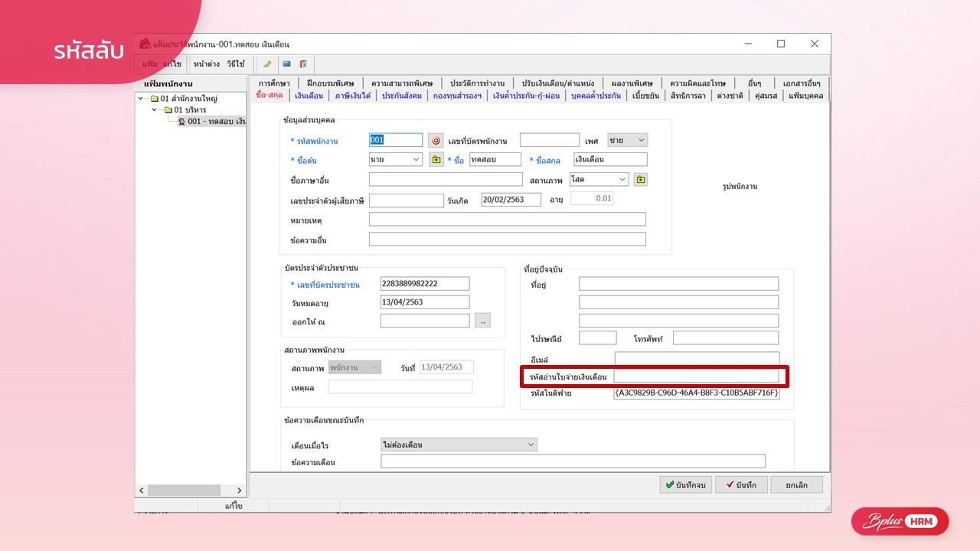Switch to the เบี้ยขยัน tab
Viewport: 980px width, 551px height.
(x=646, y=96)
